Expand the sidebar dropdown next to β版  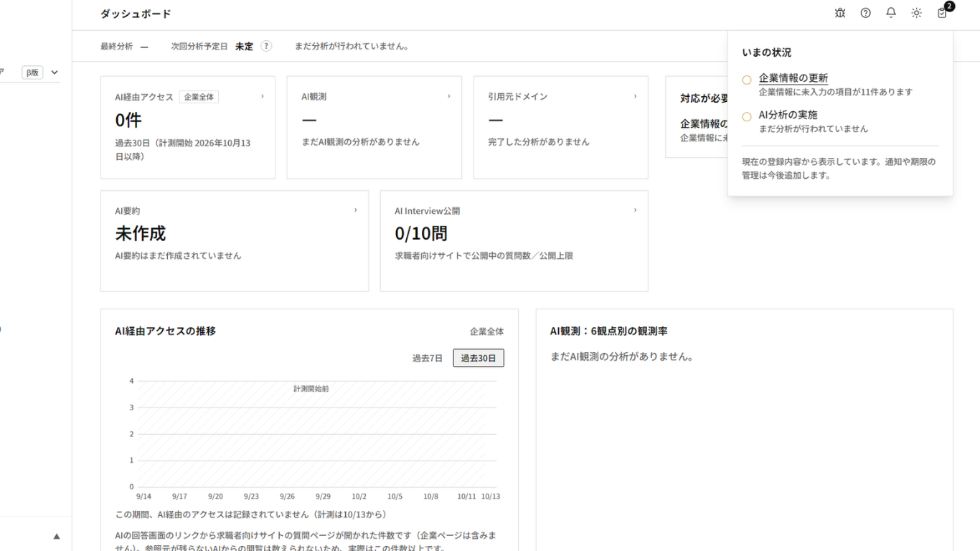(x=55, y=72)
